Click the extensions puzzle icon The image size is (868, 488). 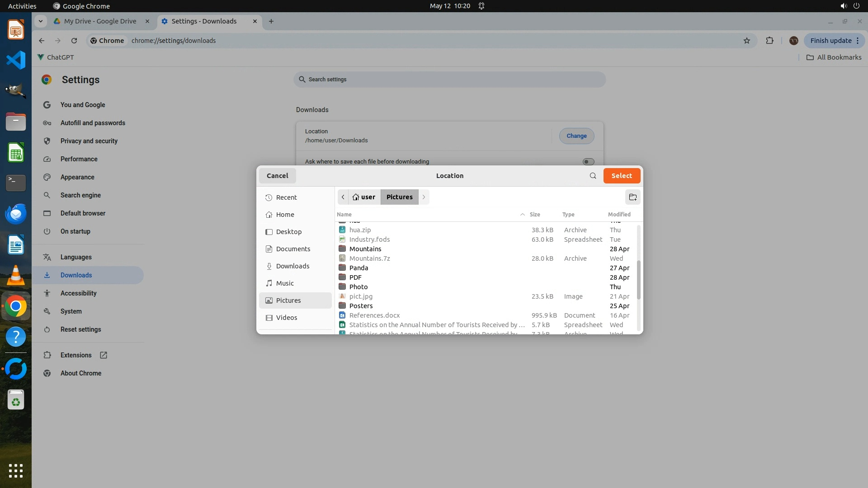pos(769,41)
